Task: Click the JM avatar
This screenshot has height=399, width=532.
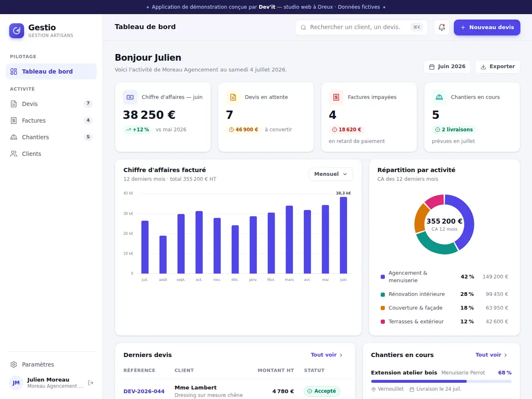Action: (x=16, y=383)
